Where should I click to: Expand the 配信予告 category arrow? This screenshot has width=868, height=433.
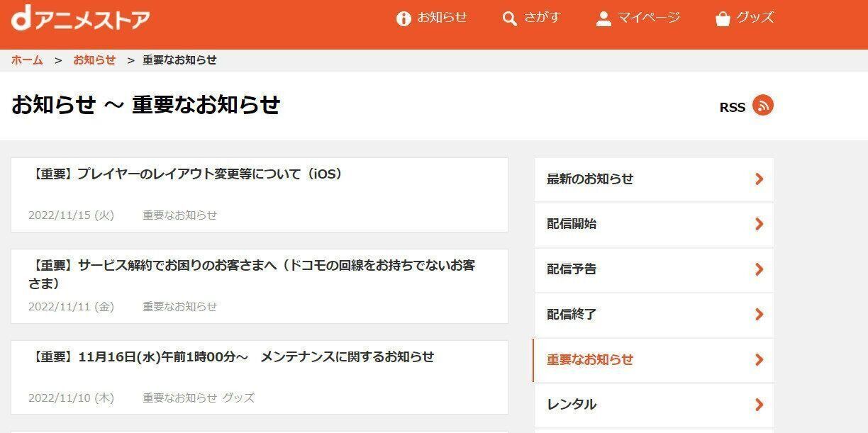tap(759, 269)
